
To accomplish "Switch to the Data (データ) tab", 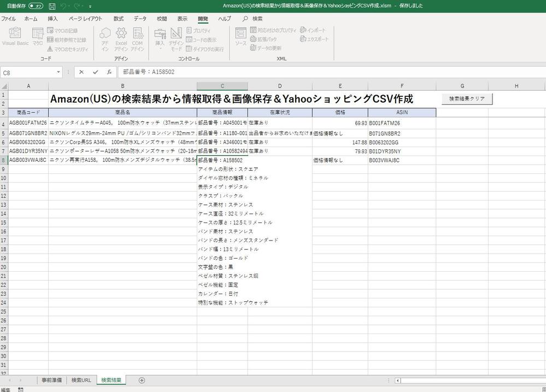I will click(140, 19).
